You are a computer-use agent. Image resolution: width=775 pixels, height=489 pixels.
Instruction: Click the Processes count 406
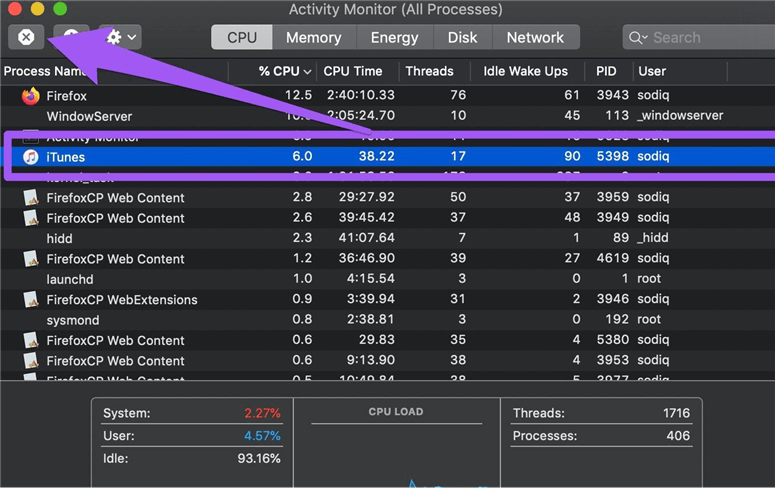(x=678, y=436)
